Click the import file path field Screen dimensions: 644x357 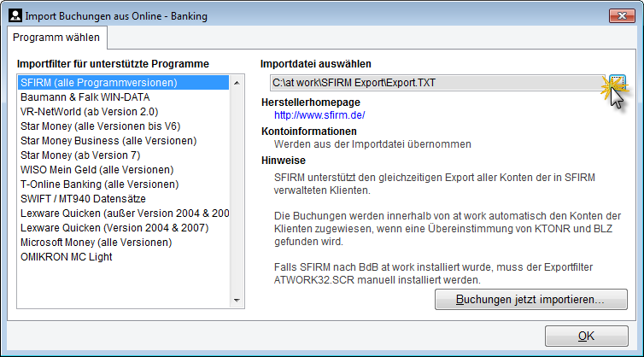click(x=437, y=83)
